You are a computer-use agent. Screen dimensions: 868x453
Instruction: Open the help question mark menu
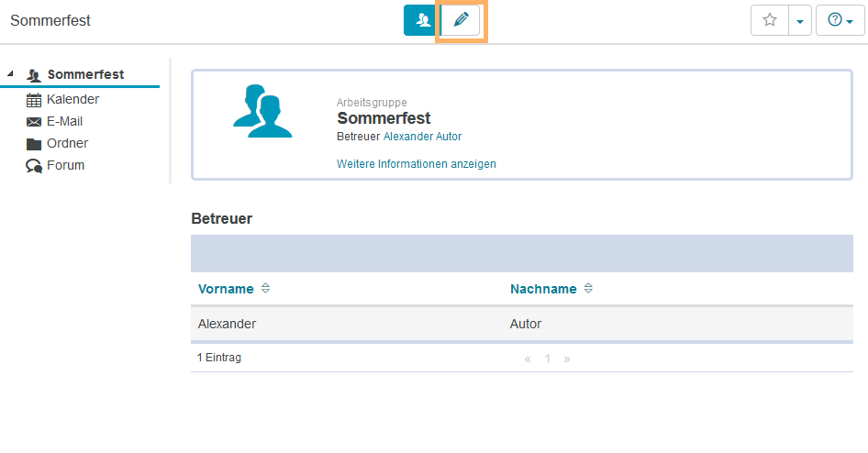[840, 20]
